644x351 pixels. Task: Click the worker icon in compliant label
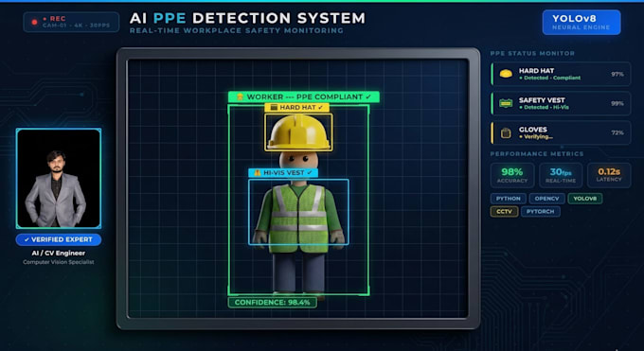pos(241,97)
